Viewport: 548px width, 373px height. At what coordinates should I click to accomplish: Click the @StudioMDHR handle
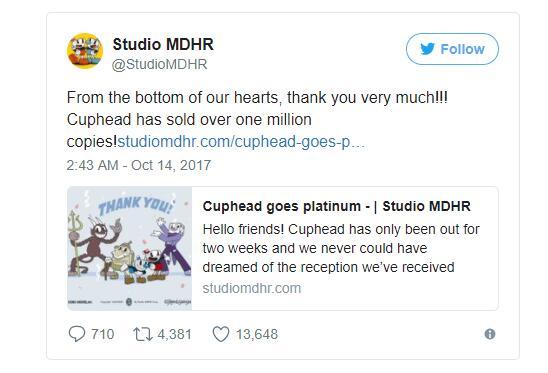159,64
